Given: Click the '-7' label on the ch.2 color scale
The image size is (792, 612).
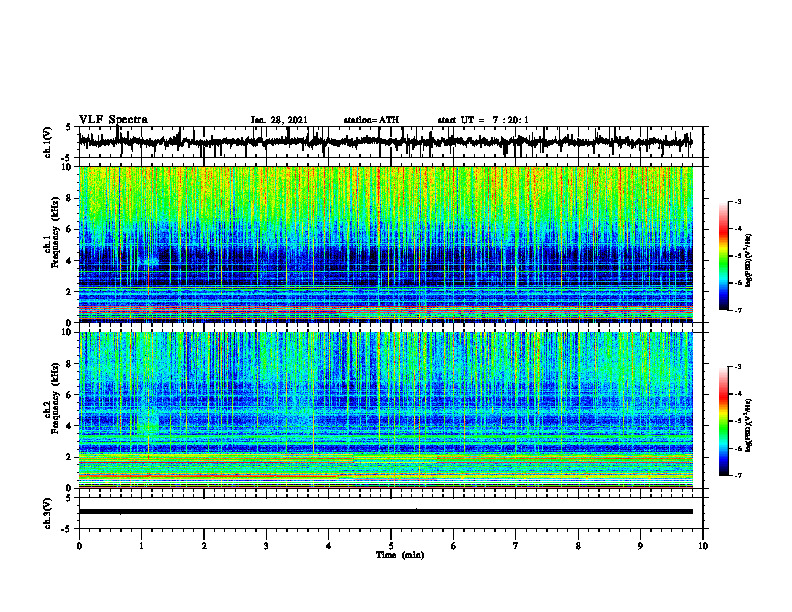Looking at the screenshot, I should point(738,476).
